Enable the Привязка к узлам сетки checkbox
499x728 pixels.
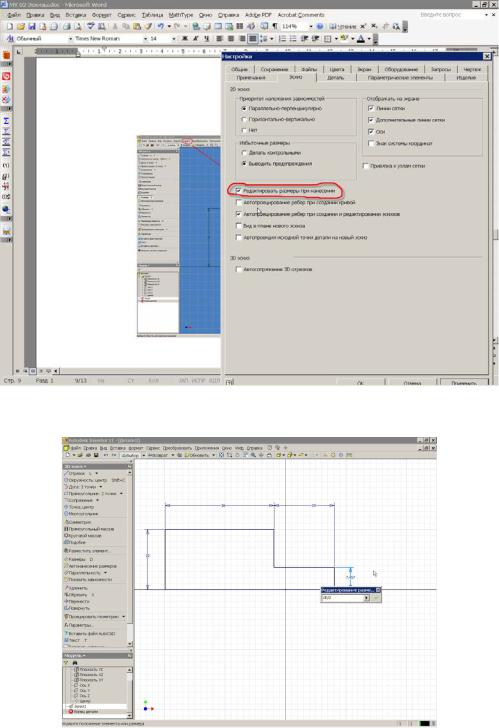366,166
